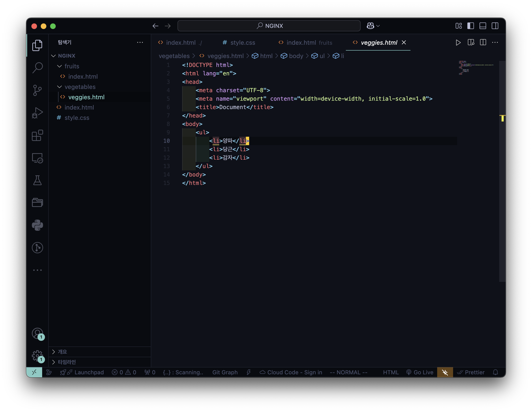Toggle the primary side bar layout button
The image size is (532, 412).
(x=470, y=26)
